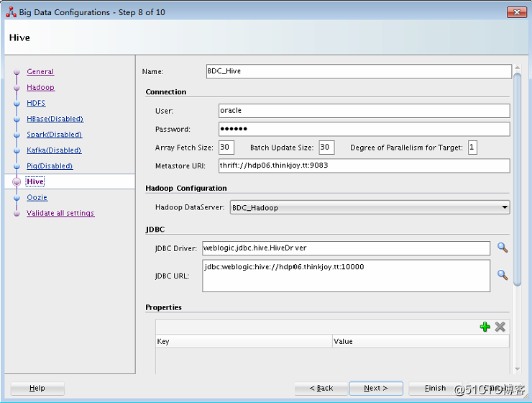
Task: Click the General step circle marker
Action: (x=17, y=72)
